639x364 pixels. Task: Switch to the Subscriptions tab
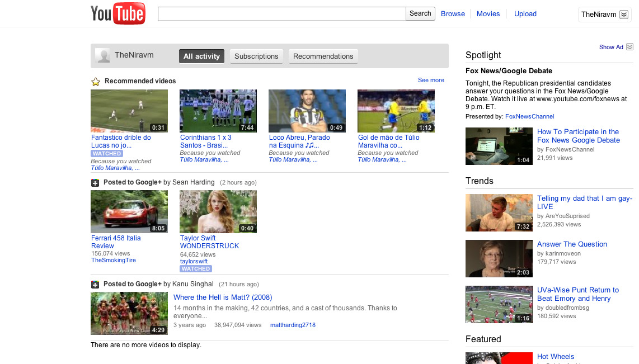[256, 56]
